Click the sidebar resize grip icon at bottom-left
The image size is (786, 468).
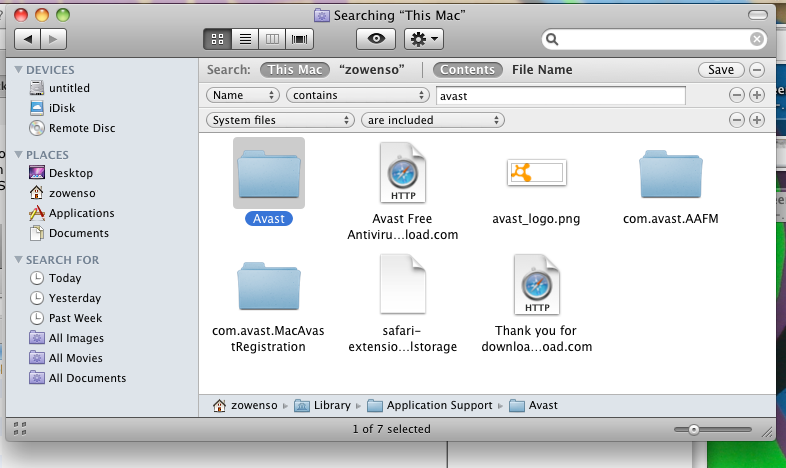coord(20,429)
